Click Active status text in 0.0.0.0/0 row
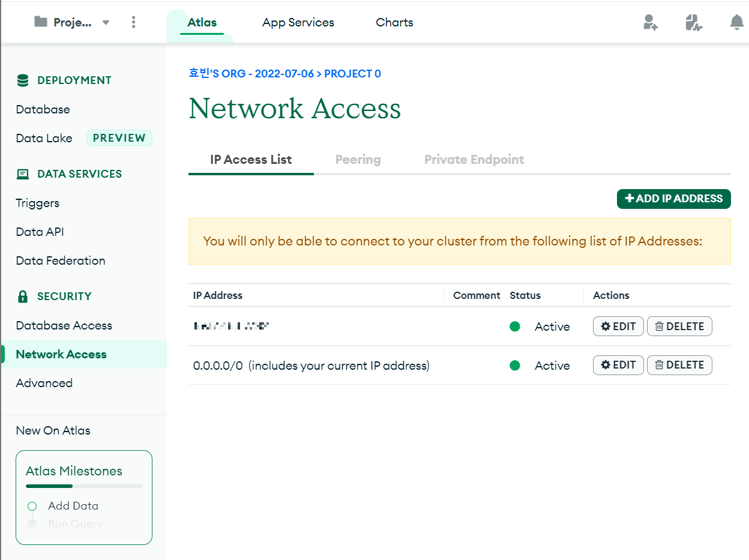This screenshot has height=560, width=749. point(552,366)
